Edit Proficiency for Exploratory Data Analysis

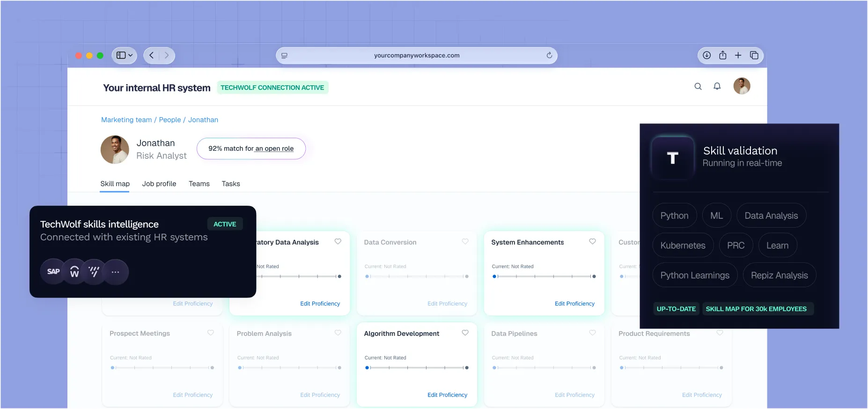click(x=320, y=304)
